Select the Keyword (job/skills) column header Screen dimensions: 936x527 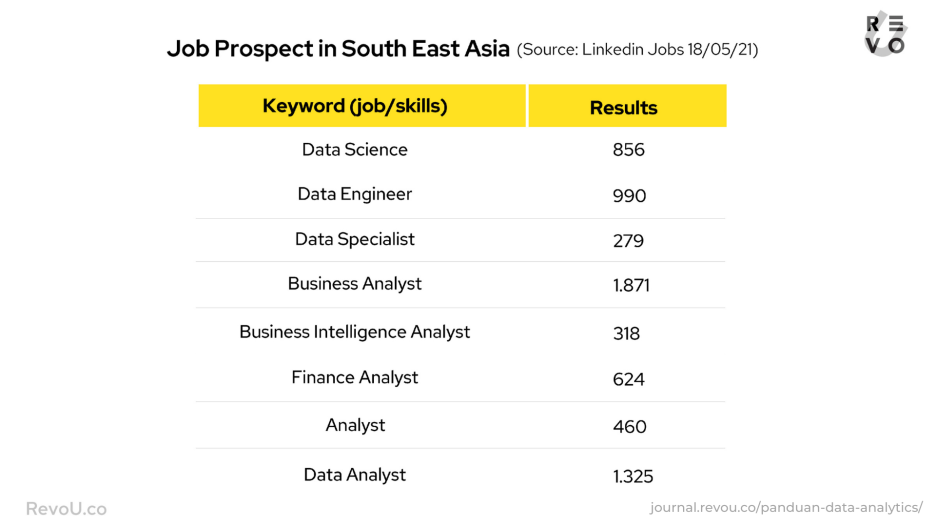pyautogui.click(x=355, y=106)
